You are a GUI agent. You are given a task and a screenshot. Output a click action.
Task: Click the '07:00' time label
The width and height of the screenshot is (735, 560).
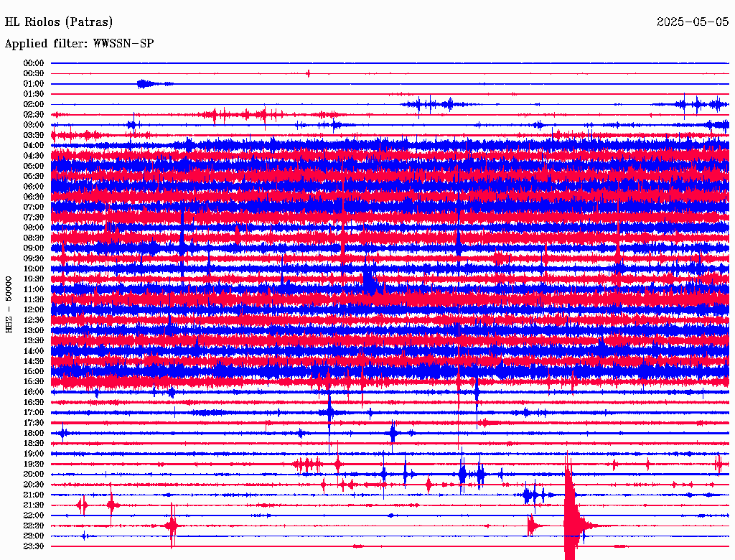click(x=34, y=207)
